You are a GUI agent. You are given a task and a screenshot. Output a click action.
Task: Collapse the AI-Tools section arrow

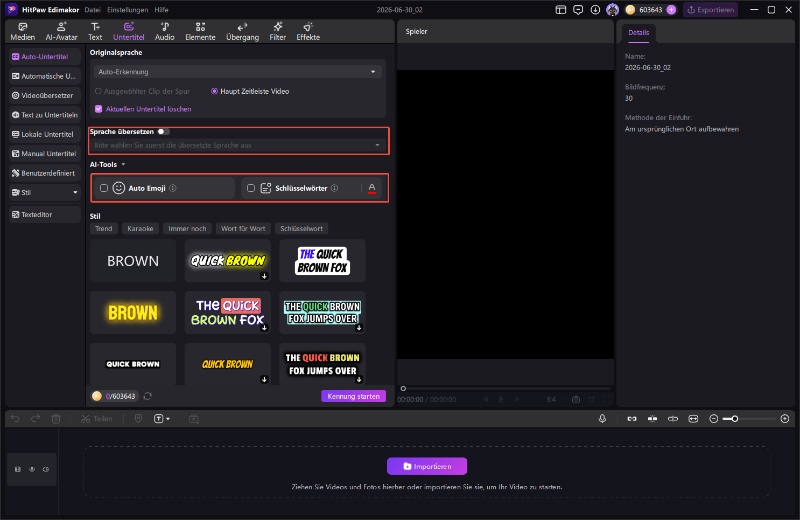[x=123, y=164]
